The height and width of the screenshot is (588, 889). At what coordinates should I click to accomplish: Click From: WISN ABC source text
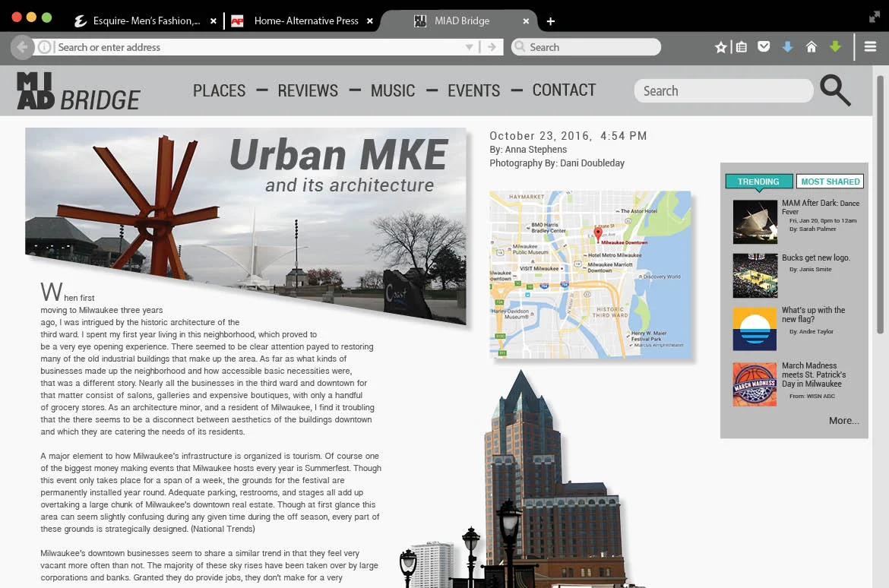coord(812,397)
